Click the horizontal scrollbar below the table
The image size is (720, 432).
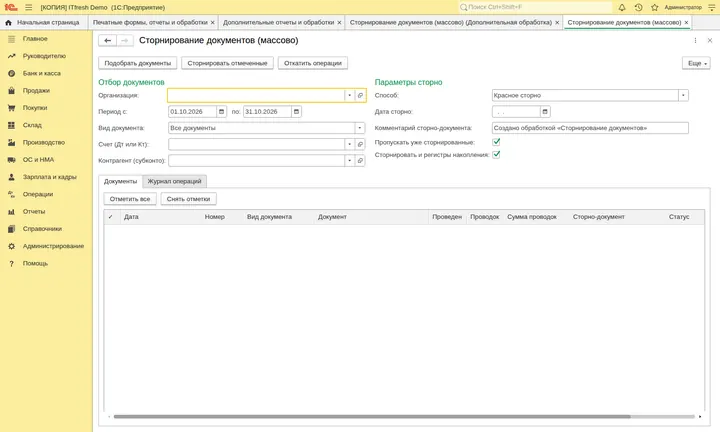click(x=372, y=416)
